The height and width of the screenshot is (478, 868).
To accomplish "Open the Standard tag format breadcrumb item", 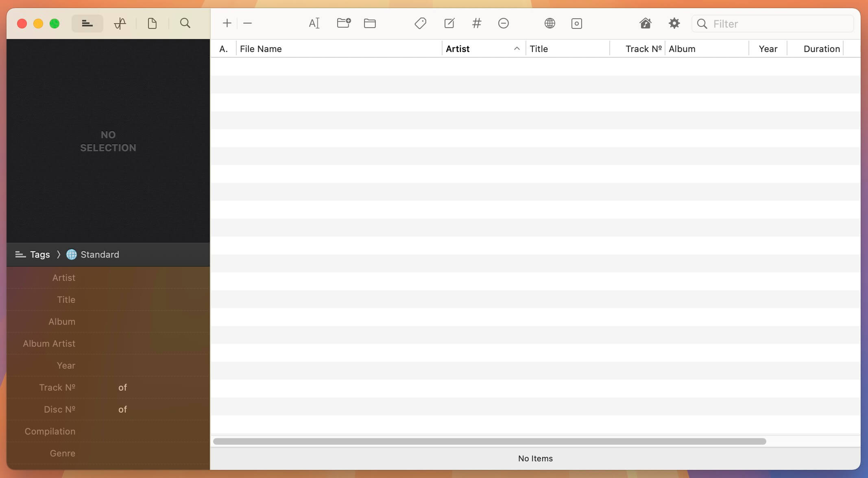I will coord(99,254).
